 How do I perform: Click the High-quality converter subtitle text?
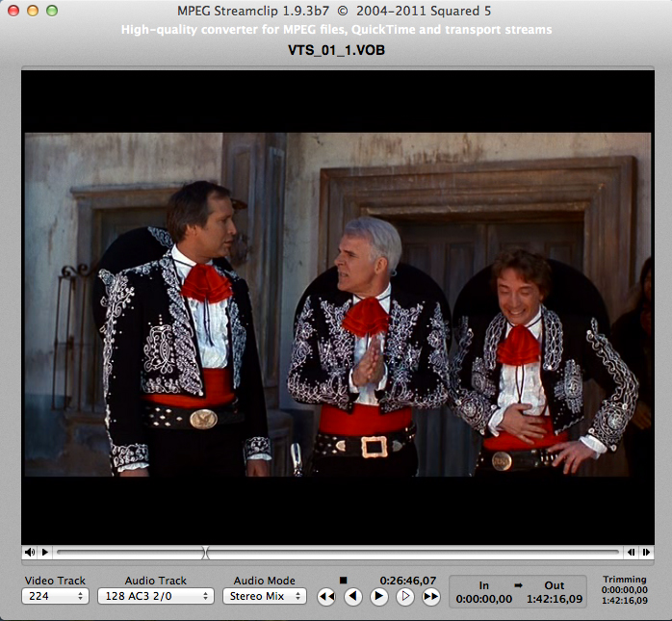336,30
